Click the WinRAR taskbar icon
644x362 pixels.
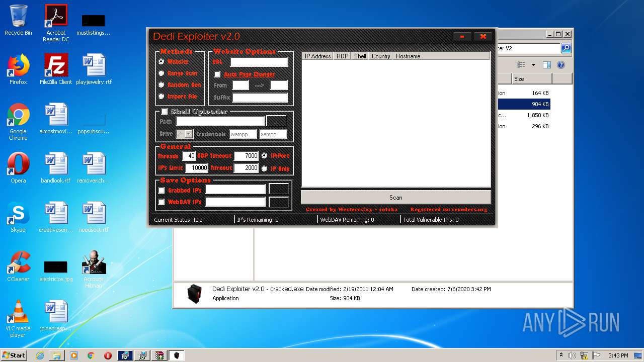(159, 355)
